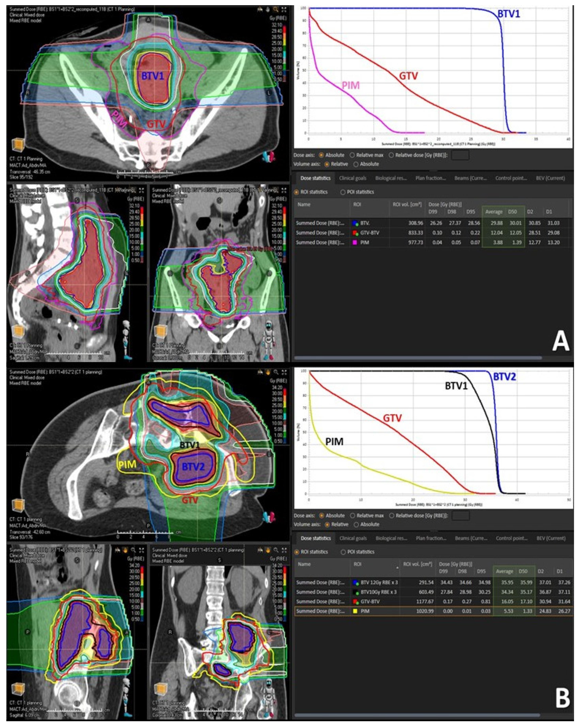
Task: Click magenta PIM color swatch in upper table
Action: [355, 243]
